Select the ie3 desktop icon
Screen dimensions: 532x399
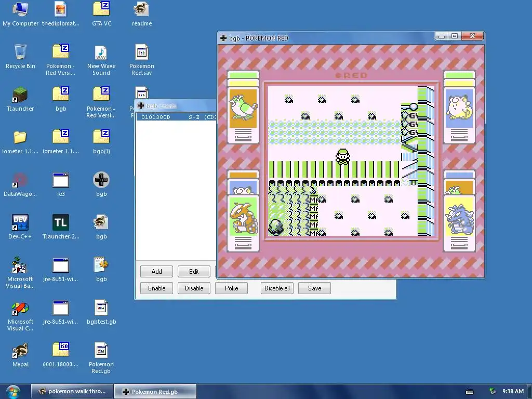point(61,184)
